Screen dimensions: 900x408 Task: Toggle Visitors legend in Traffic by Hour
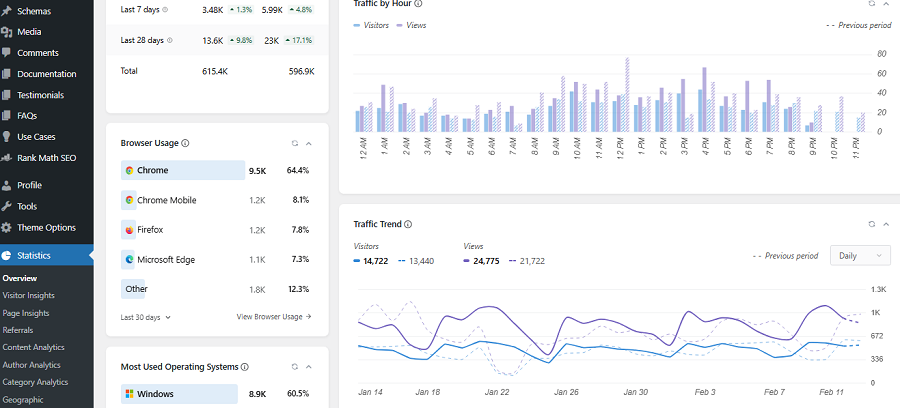click(x=371, y=25)
